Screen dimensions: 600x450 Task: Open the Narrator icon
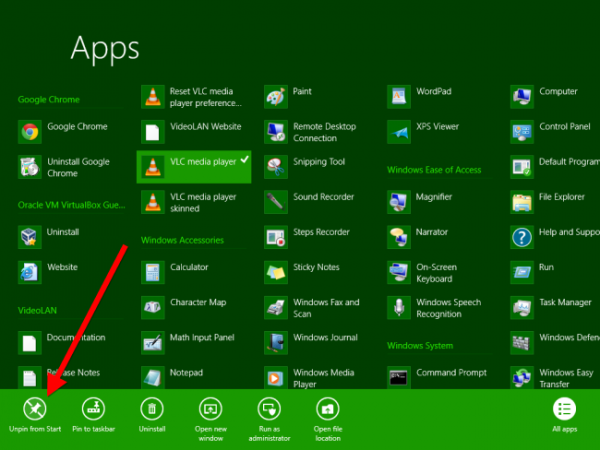[x=399, y=237]
